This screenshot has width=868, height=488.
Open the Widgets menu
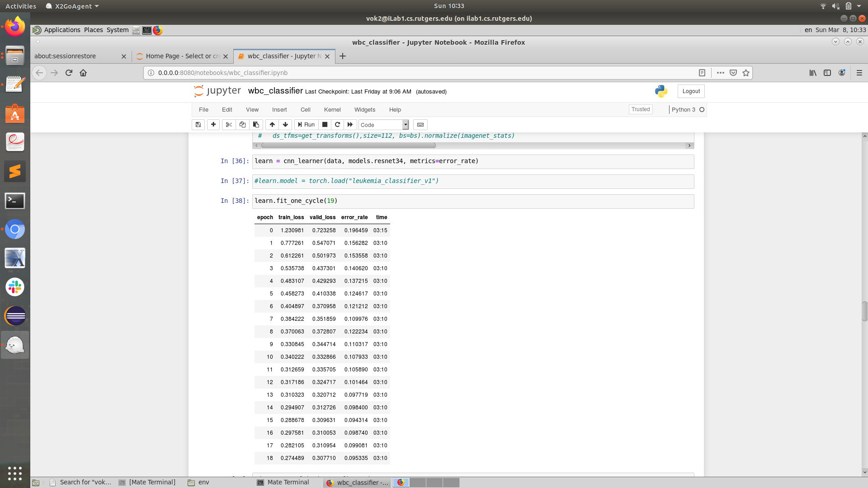[365, 110]
